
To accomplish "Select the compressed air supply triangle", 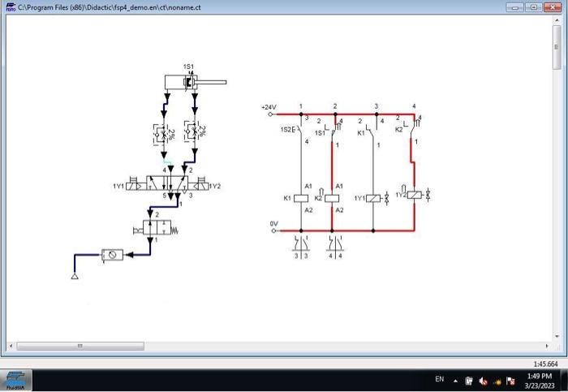I will tap(75, 277).
